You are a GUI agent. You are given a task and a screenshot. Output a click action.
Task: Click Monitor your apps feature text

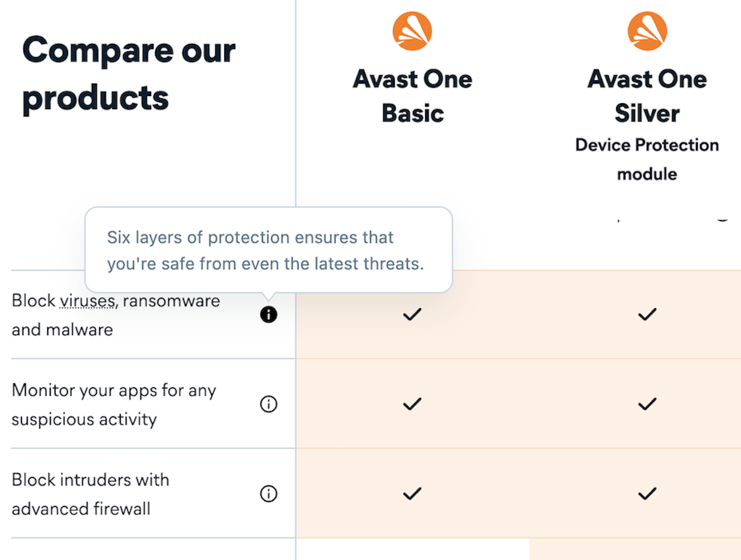click(114, 404)
